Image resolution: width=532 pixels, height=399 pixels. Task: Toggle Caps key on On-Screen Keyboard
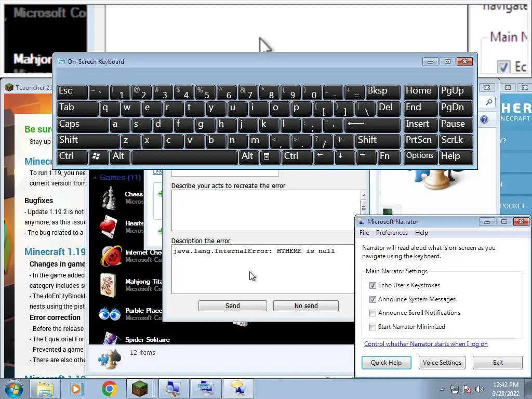click(83, 125)
